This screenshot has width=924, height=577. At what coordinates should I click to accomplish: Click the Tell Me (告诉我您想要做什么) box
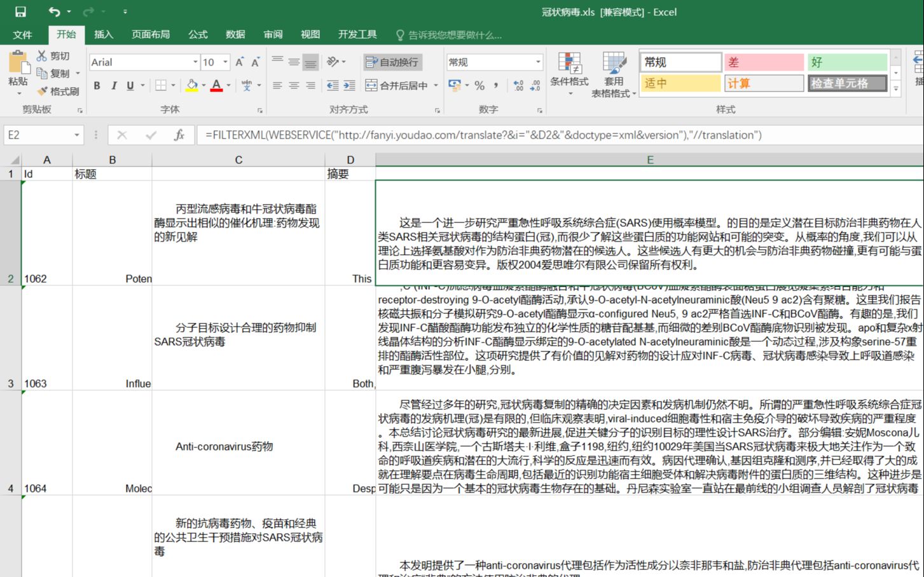pos(449,35)
